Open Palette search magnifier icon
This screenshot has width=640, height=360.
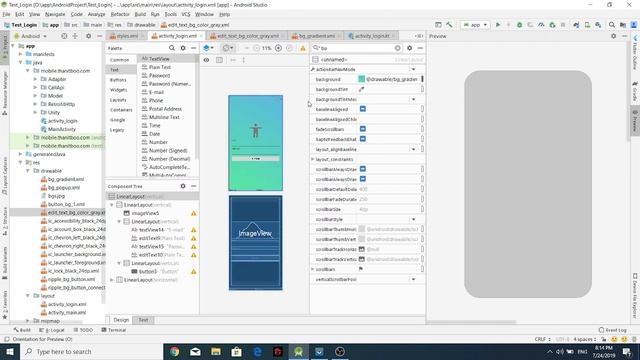(172, 48)
